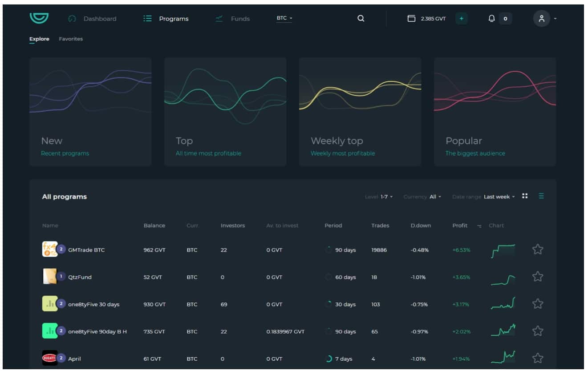This screenshot has height=375, width=588.
Task: Switch to the Favorites tab
Action: tap(71, 39)
